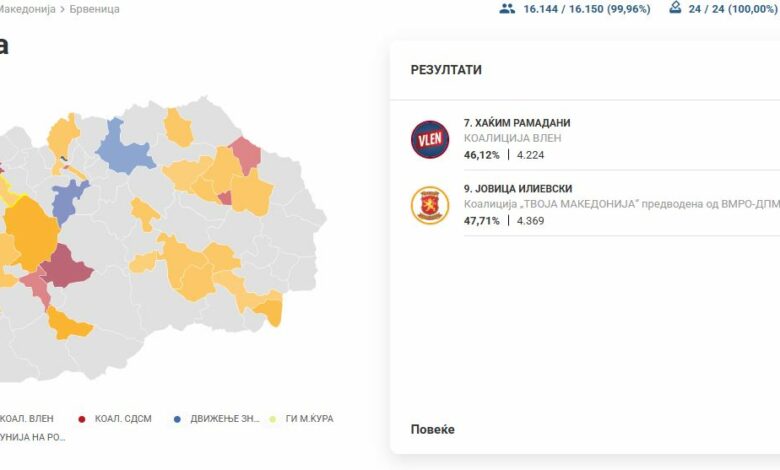Toggle the ГИ М.КУРА legend label
The width and height of the screenshot is (780, 470).
(308, 418)
